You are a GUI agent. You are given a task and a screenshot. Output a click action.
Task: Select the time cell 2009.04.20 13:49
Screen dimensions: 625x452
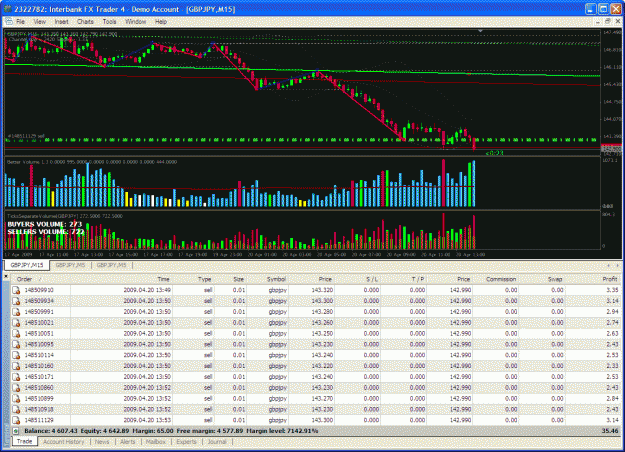click(147, 290)
